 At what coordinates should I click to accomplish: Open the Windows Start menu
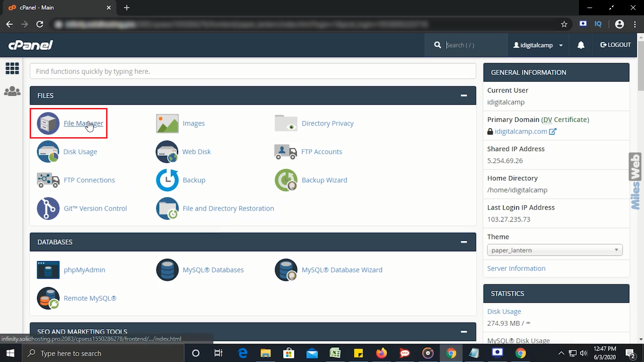click(10, 353)
